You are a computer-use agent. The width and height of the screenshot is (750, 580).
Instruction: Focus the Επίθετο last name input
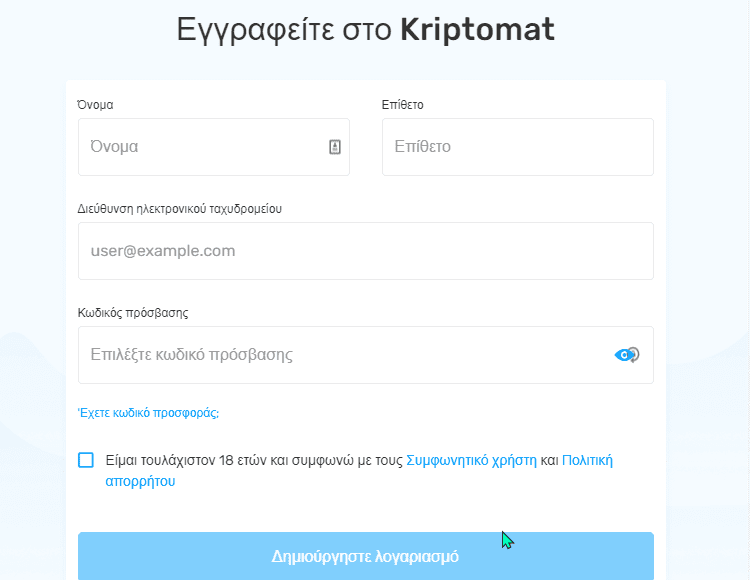(x=518, y=147)
